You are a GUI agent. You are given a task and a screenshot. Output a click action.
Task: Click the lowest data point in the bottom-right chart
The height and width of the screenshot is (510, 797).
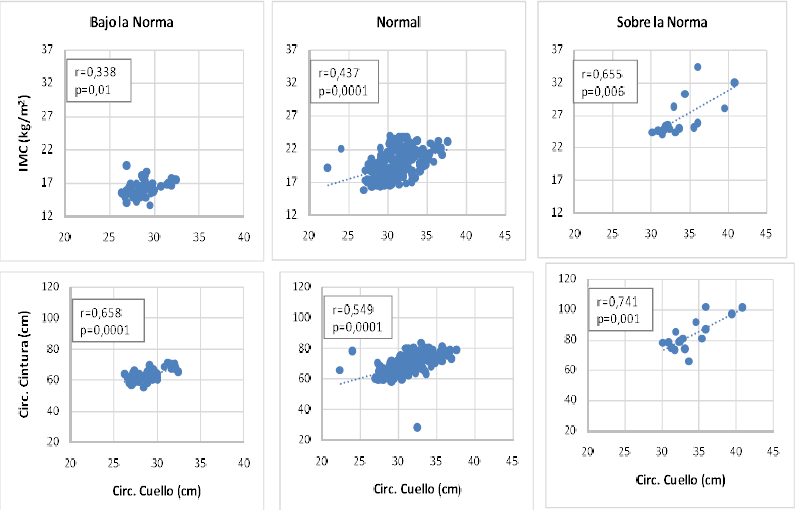688,361
